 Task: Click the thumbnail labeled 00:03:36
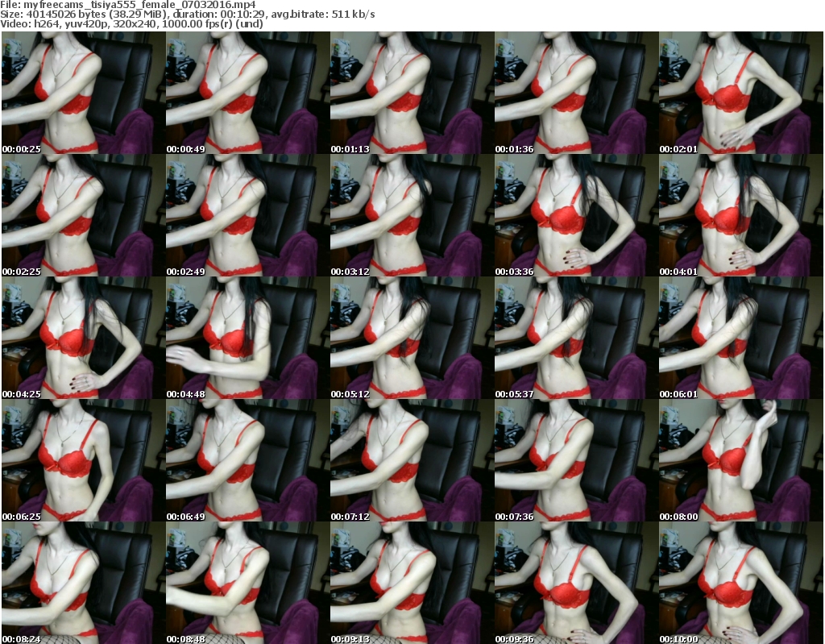pyautogui.click(x=576, y=215)
